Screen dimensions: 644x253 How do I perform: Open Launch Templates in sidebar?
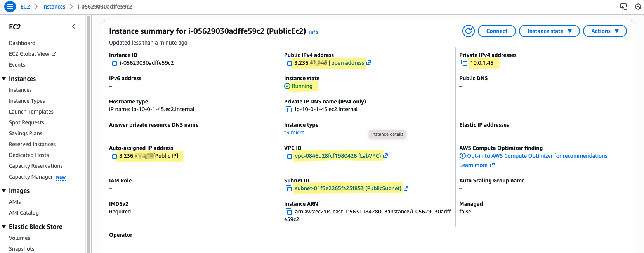coord(31,112)
